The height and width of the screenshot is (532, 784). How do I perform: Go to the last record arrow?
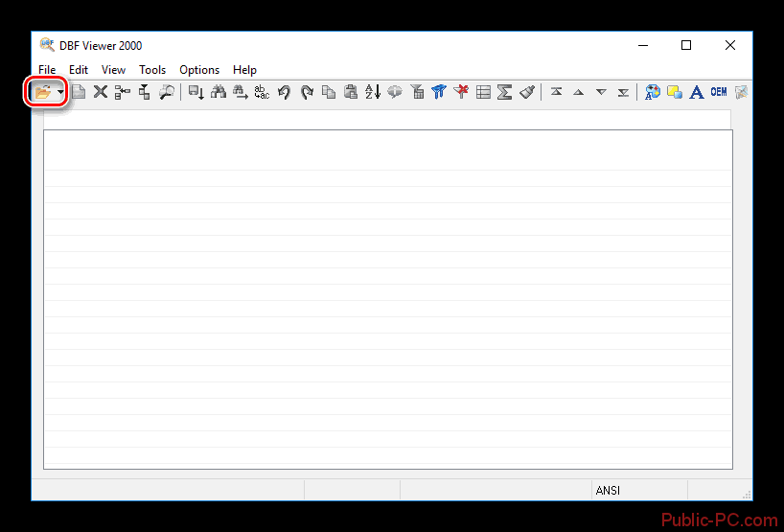(x=623, y=92)
